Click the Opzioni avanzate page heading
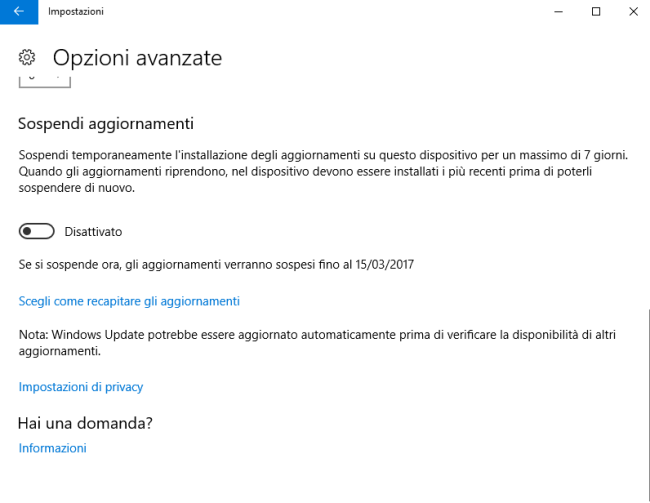Image resolution: width=650 pixels, height=503 pixels. coord(137,58)
